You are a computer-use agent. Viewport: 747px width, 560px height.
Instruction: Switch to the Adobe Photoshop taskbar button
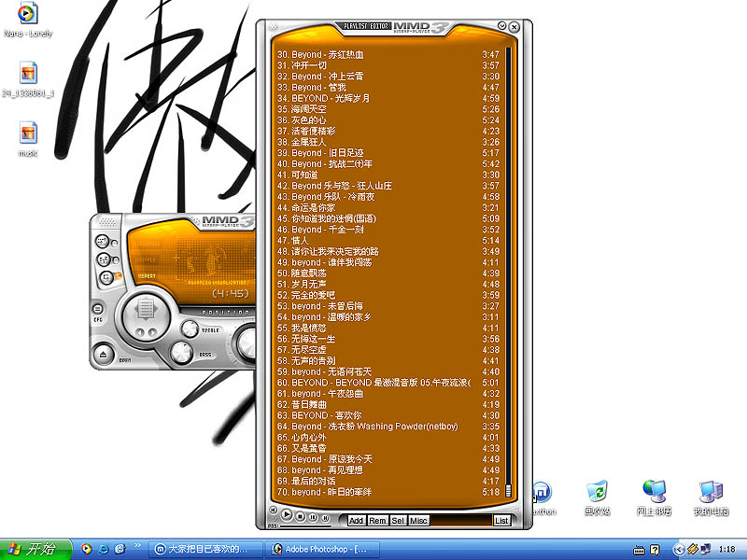[x=322, y=550]
